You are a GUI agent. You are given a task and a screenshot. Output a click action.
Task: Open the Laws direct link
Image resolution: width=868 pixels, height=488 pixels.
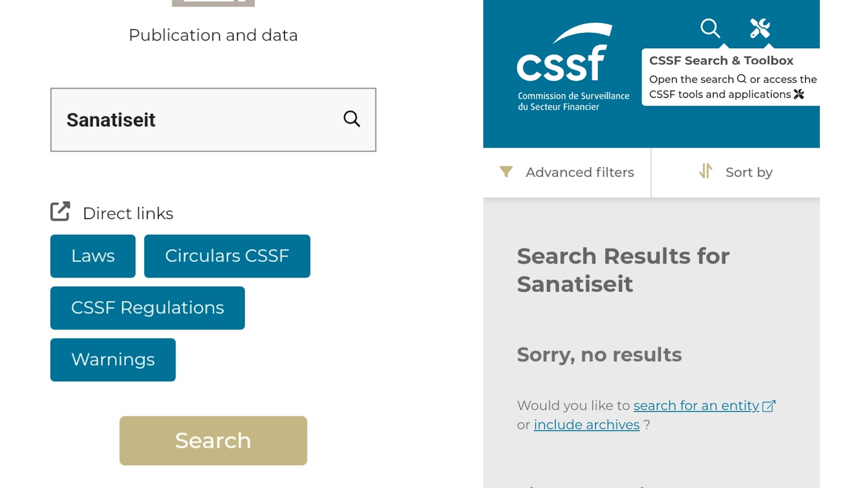point(93,256)
